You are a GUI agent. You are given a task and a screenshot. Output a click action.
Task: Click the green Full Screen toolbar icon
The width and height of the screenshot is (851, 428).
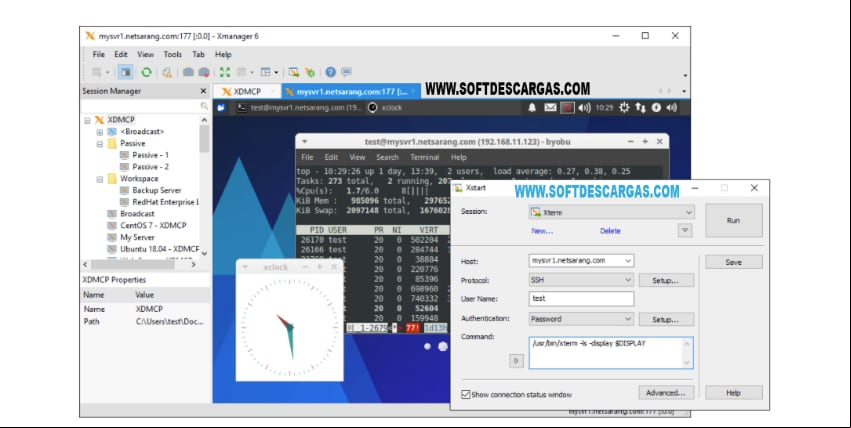point(225,72)
